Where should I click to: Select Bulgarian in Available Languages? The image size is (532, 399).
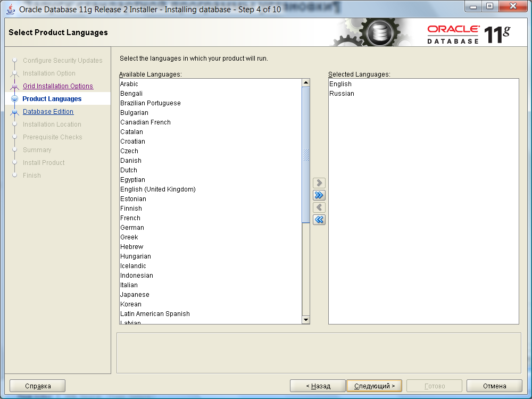[210, 113]
